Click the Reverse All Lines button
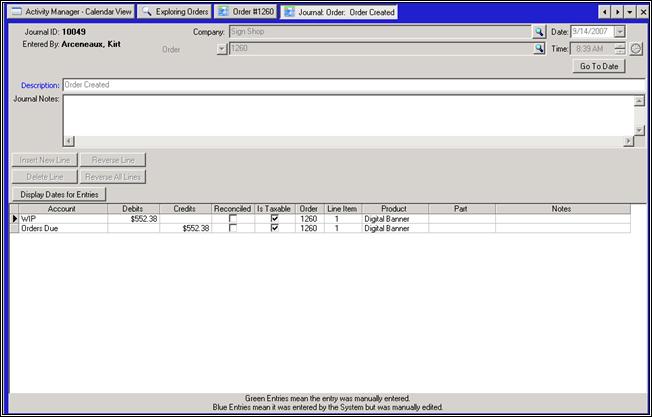The image size is (652, 417). [x=113, y=177]
